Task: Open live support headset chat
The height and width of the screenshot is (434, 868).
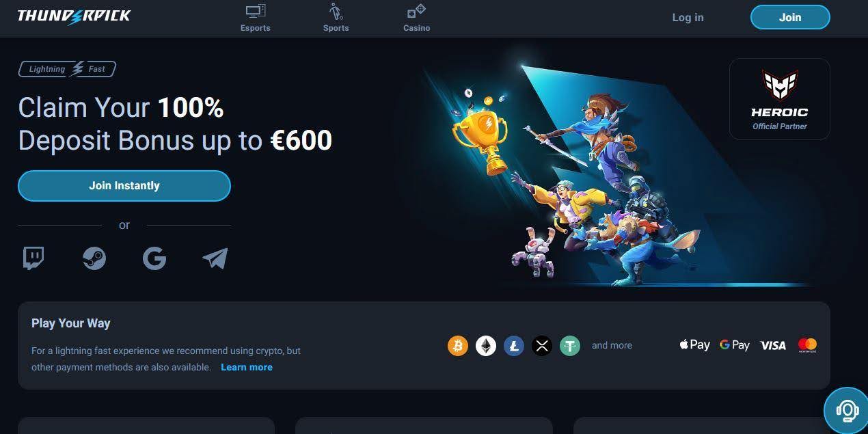Action: [846, 411]
